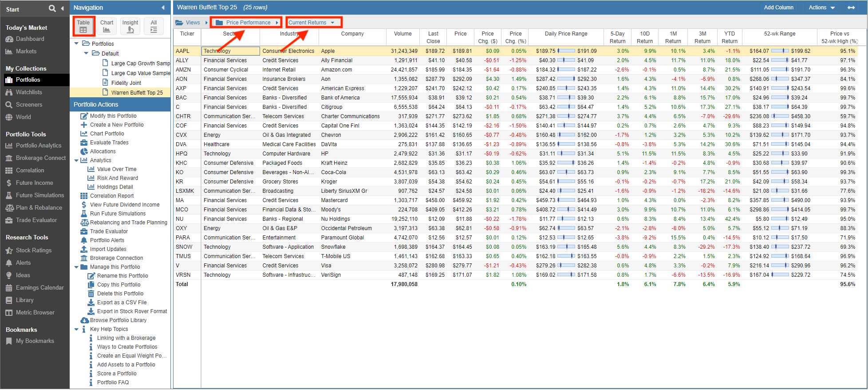Click the Watchlists binoculars icon
868x390 pixels.
pyautogui.click(x=9, y=92)
